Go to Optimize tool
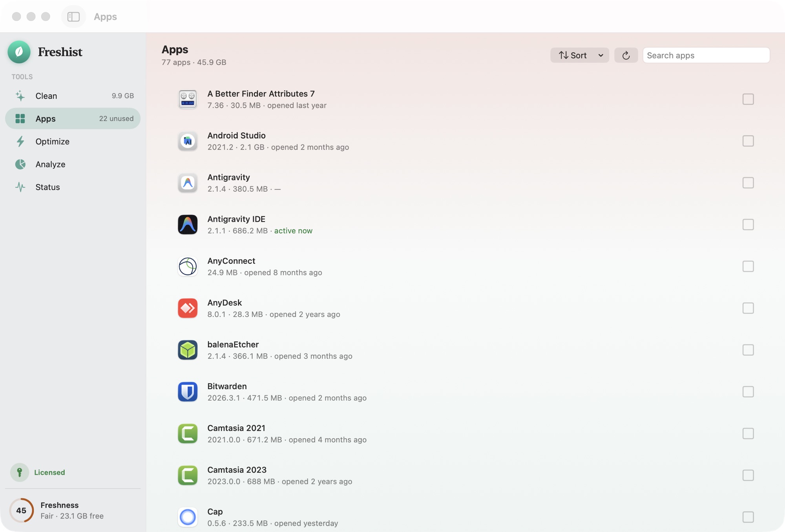785x532 pixels. (x=73, y=141)
